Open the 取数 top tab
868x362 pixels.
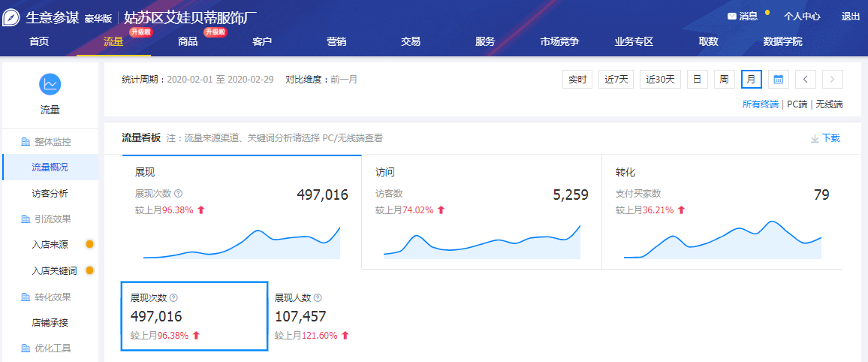coord(708,41)
